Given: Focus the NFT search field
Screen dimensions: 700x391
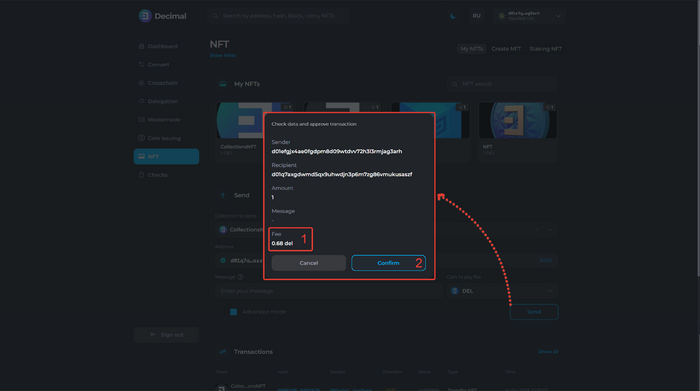Looking at the screenshot, I should pyautogui.click(x=503, y=84).
